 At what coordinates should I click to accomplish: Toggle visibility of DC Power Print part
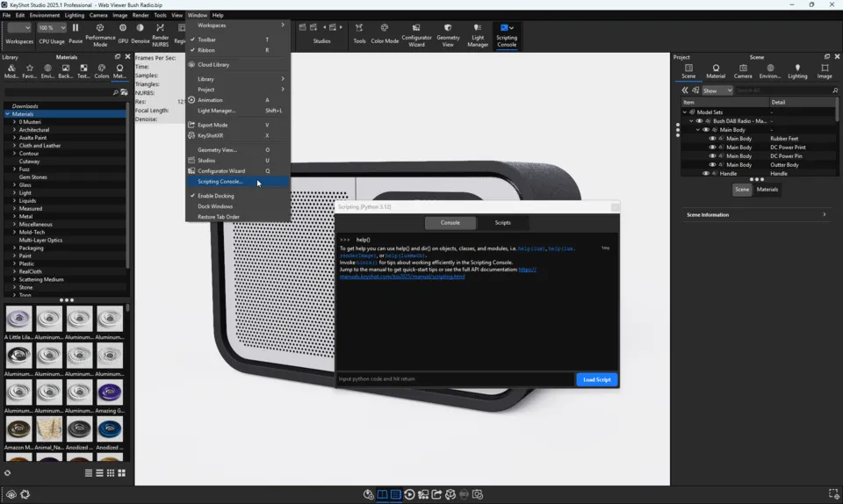click(x=712, y=148)
